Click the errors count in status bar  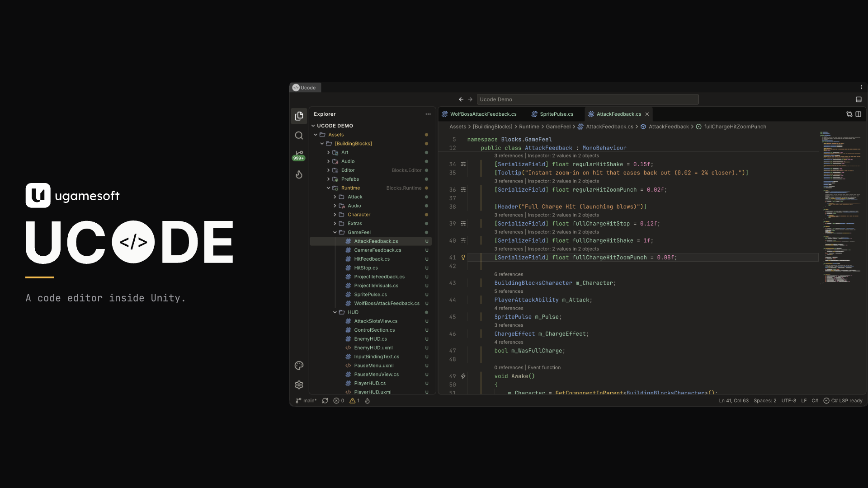click(339, 401)
